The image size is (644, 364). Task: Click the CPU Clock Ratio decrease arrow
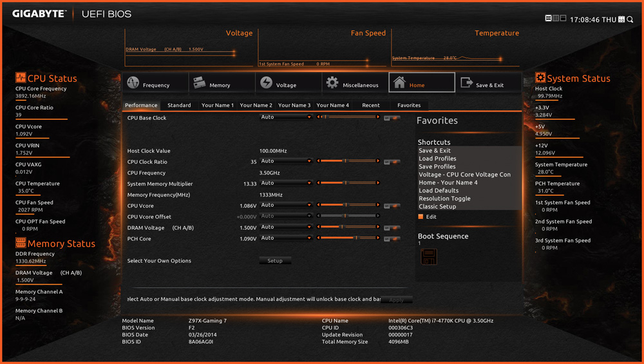coord(318,161)
